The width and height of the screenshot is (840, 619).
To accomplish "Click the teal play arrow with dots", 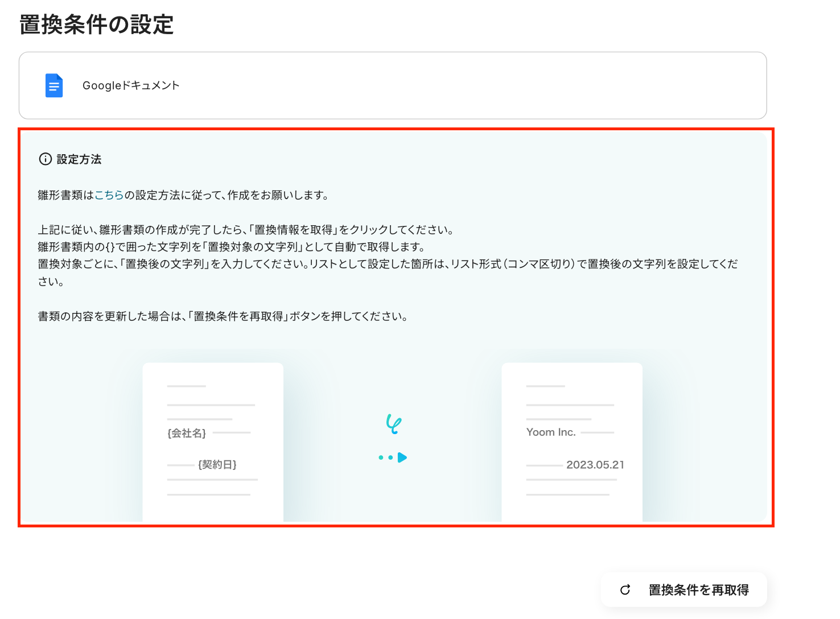I will pos(393,457).
